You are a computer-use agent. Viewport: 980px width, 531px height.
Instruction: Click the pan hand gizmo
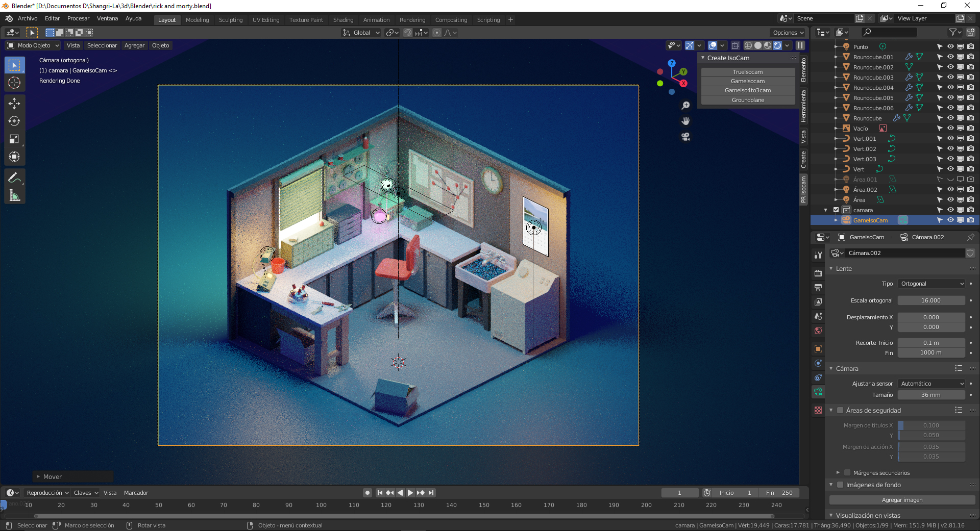click(x=685, y=121)
